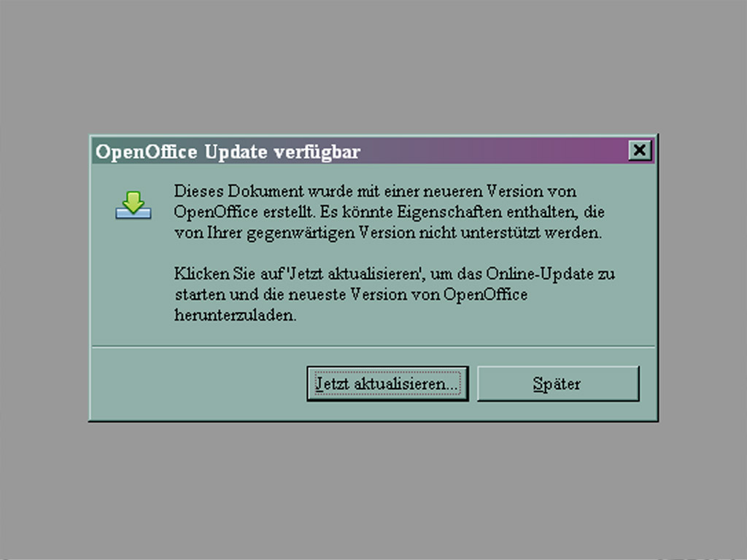Click the word 'herunterzuladen.' in the message

(236, 315)
